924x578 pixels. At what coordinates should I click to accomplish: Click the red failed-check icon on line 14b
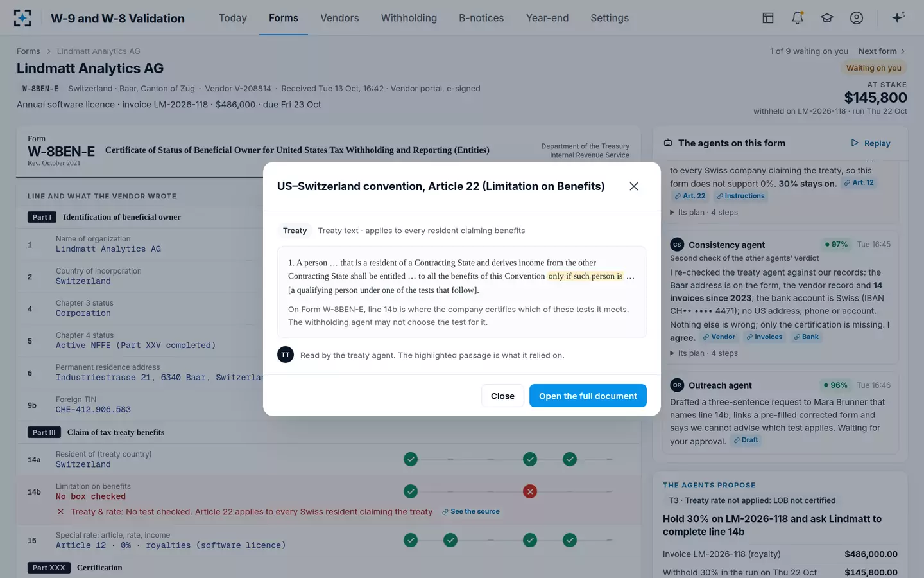(530, 492)
